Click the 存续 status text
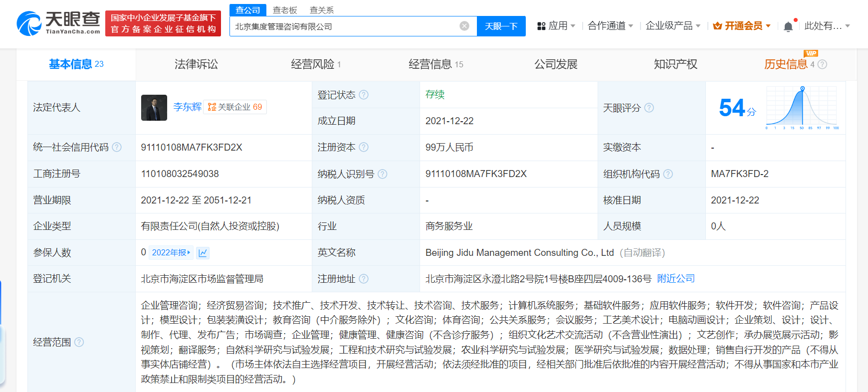The image size is (868, 392). [x=435, y=95]
